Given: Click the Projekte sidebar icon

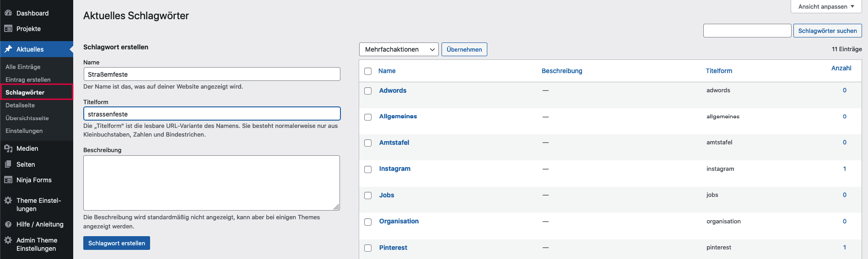Looking at the screenshot, I should (x=8, y=29).
